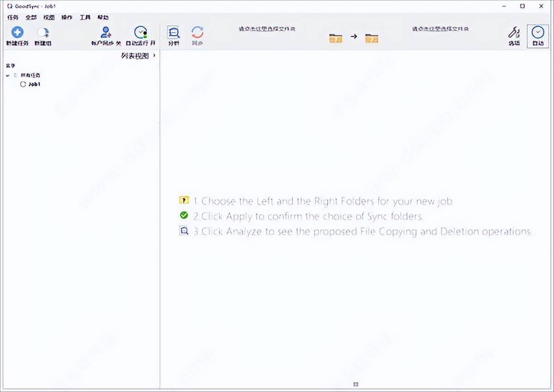The width and height of the screenshot is (554, 392).
Task: Click text '1.Choose the Left and the Right Folders'
Action: [324, 201]
